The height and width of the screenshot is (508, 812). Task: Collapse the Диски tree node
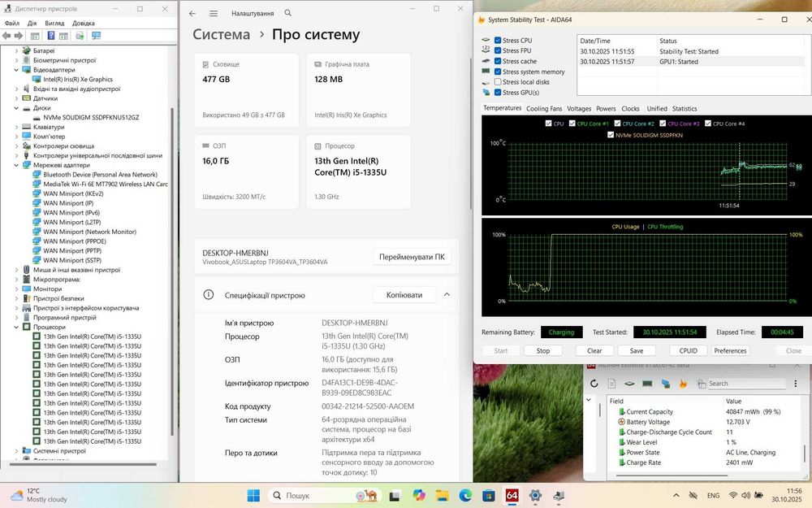click(16, 108)
